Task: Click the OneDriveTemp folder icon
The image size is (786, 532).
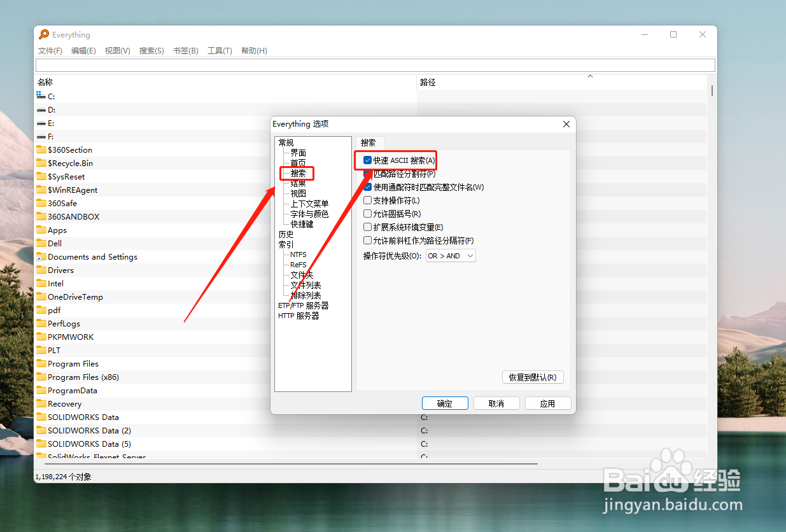Action: 41,297
